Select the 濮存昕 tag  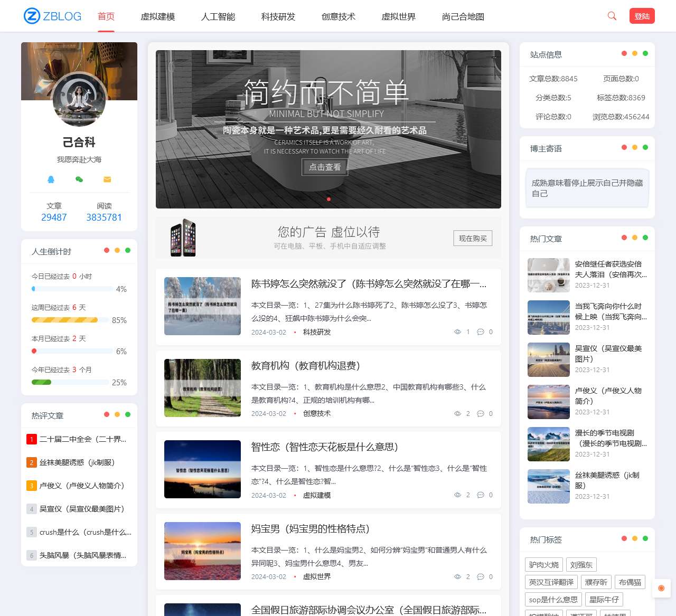[596, 582]
